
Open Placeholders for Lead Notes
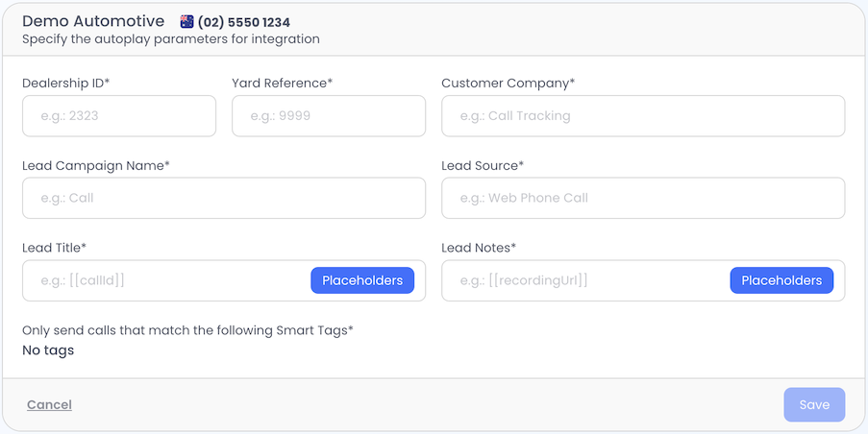click(x=781, y=280)
